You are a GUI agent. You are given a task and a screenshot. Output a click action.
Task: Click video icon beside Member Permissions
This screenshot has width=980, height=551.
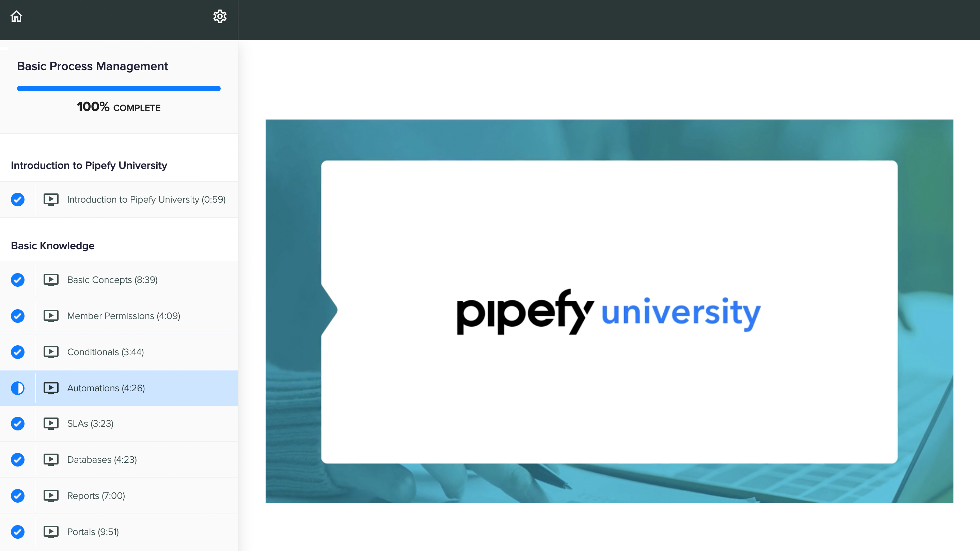pos(51,316)
